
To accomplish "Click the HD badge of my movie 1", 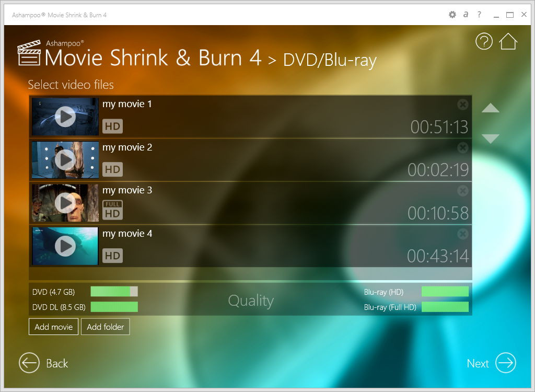I will pos(113,126).
